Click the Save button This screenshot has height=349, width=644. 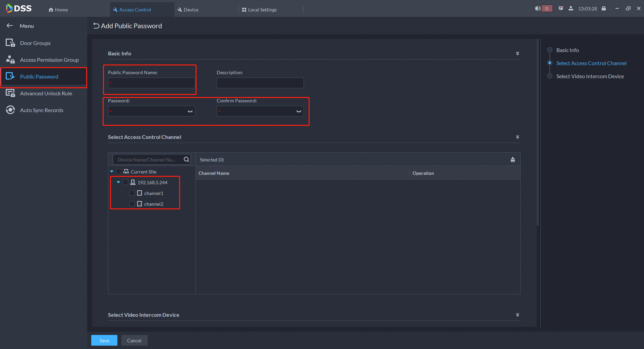[x=104, y=340]
